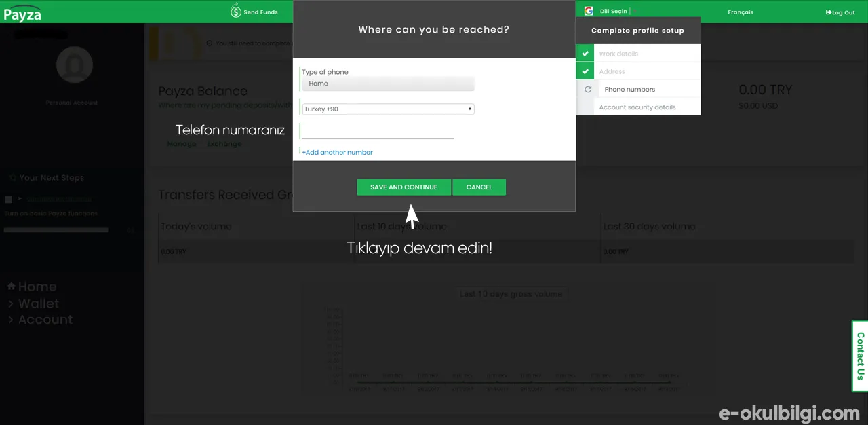The height and width of the screenshot is (425, 868).
Task: Click the profile avatar picture
Action: pyautogui.click(x=75, y=64)
